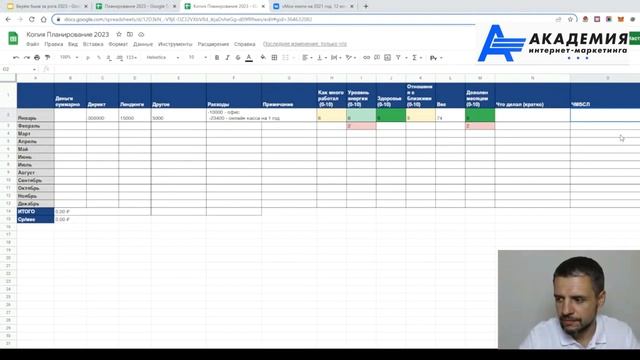Toggle bold formatting

point(217,58)
